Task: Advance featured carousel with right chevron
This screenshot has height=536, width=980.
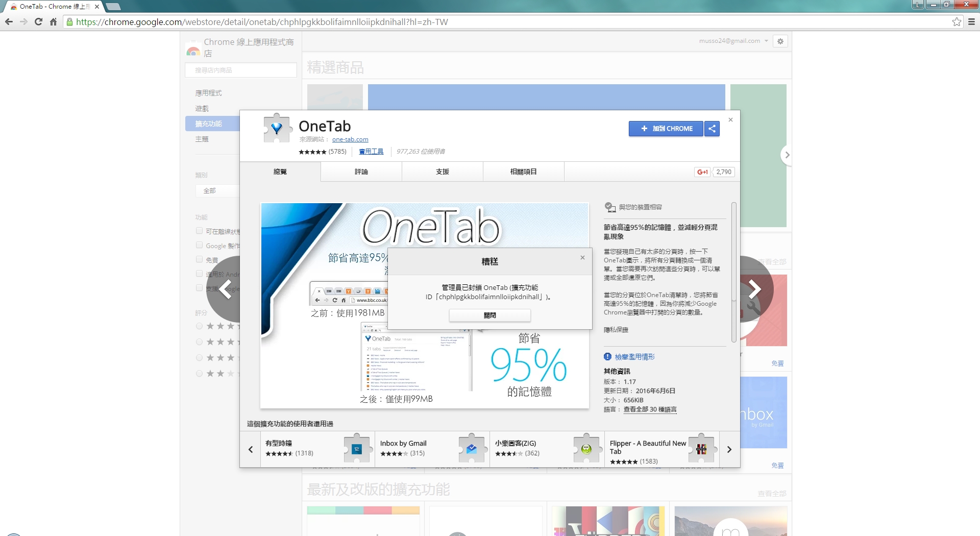Action: (x=787, y=155)
